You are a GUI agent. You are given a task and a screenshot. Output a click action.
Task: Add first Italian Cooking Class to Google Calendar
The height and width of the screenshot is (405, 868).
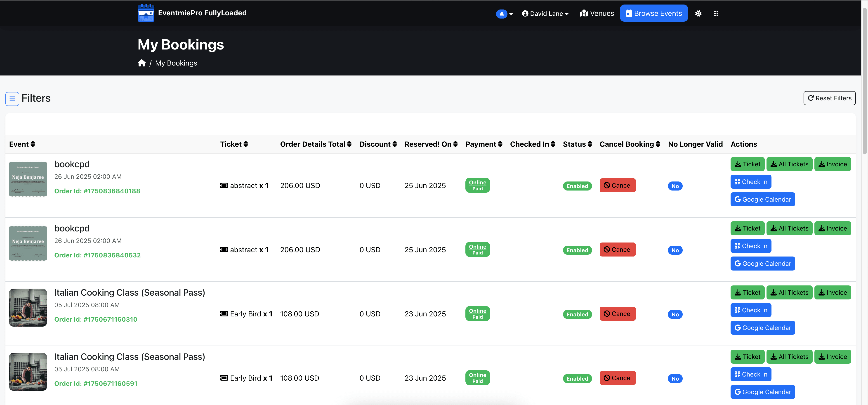pos(762,328)
